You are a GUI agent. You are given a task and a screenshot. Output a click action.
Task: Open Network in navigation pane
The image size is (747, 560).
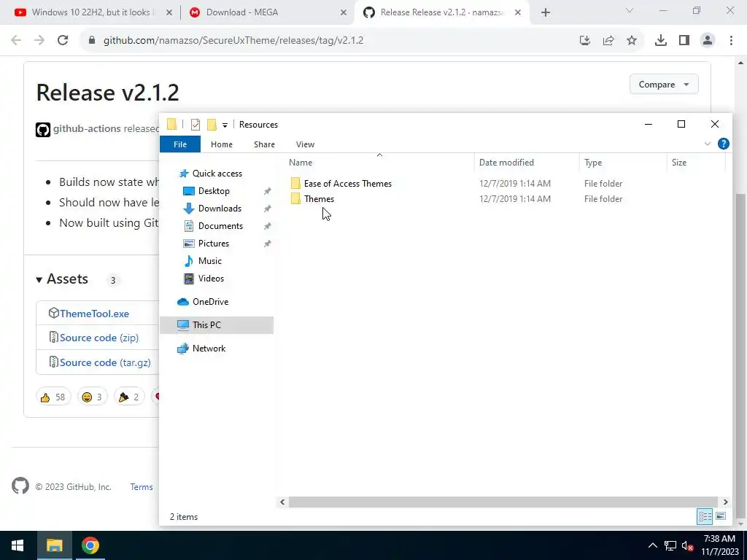click(x=209, y=349)
